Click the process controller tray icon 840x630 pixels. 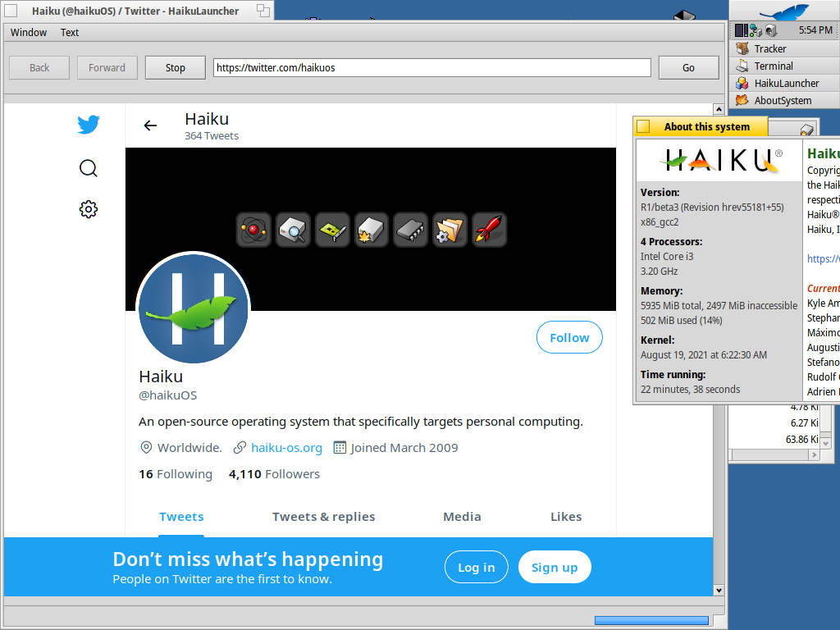[x=742, y=30]
